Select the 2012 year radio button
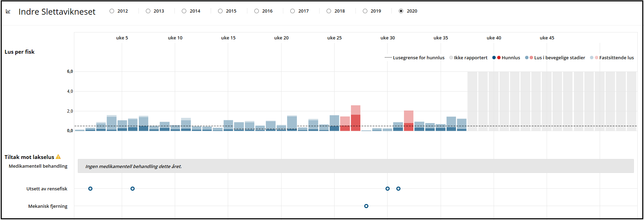The image size is (644, 220). tap(112, 11)
